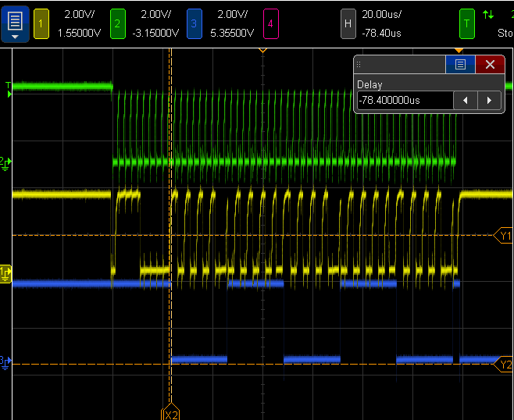Open the Delay dialog menu icon
The width and height of the screenshot is (514, 420).
coord(460,65)
